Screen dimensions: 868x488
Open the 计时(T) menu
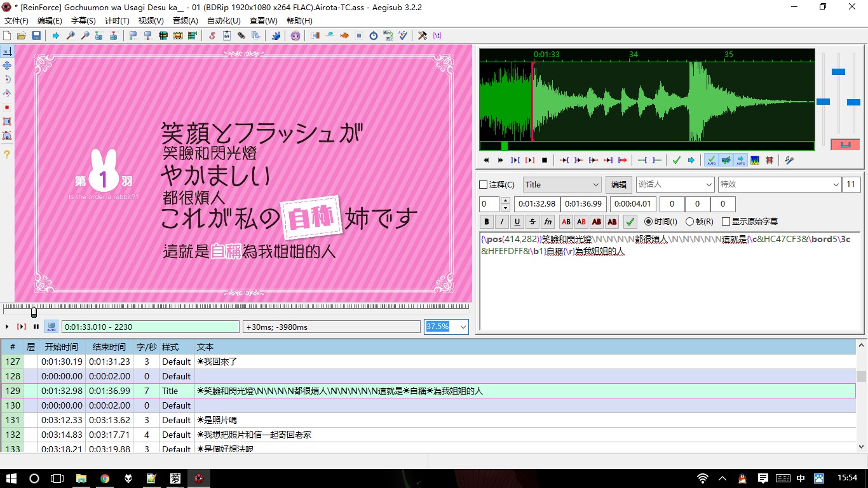pos(117,21)
